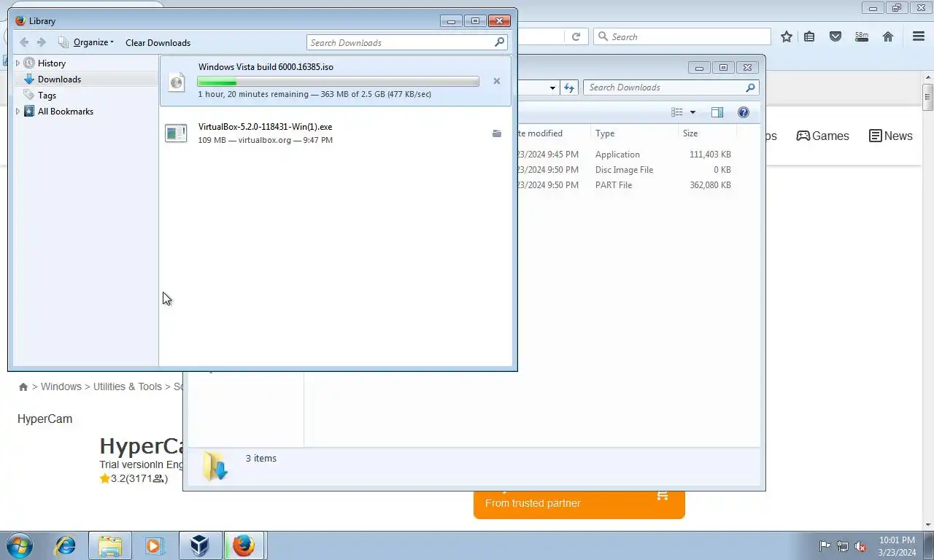Screen dimensions: 934x560
Task: Sort Explorer files by Size
Action: coord(706,133)
